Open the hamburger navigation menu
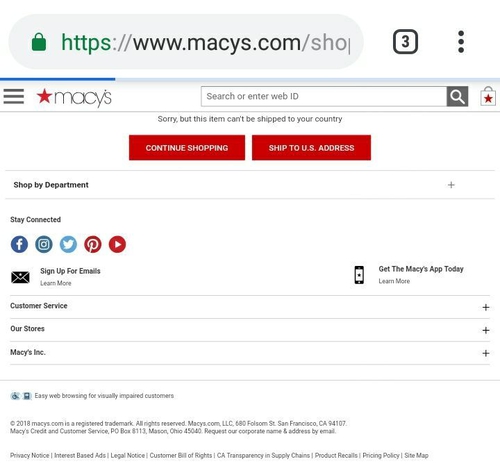The image size is (500, 475). (14, 96)
